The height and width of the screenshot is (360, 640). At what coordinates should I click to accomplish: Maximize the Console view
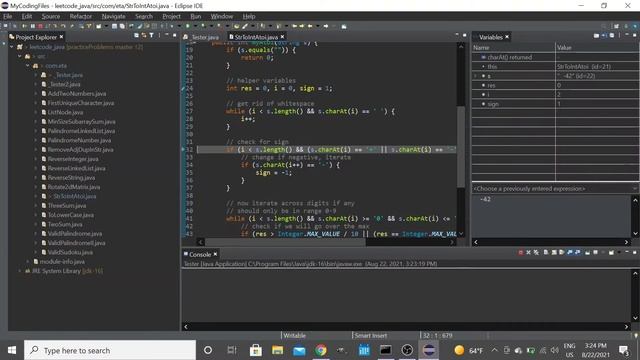tap(634, 253)
